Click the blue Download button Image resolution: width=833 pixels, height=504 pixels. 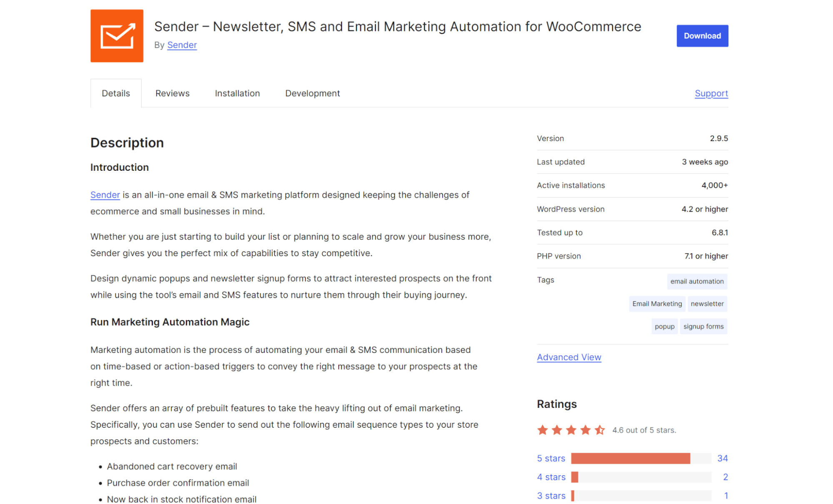[x=702, y=36]
